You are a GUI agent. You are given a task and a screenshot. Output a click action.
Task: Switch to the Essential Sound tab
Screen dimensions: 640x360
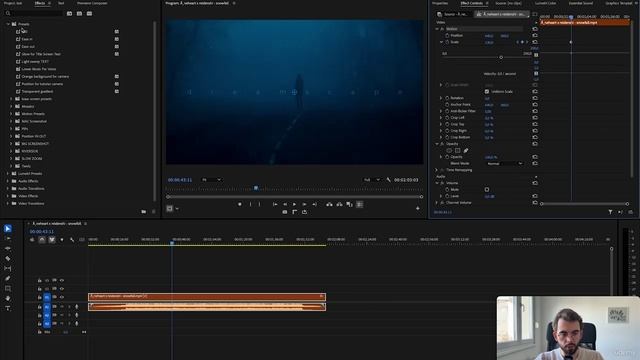[581, 3]
